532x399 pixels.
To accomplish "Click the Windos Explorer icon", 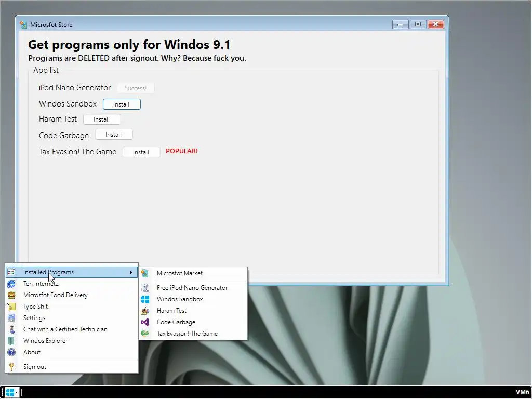I will point(11,341).
